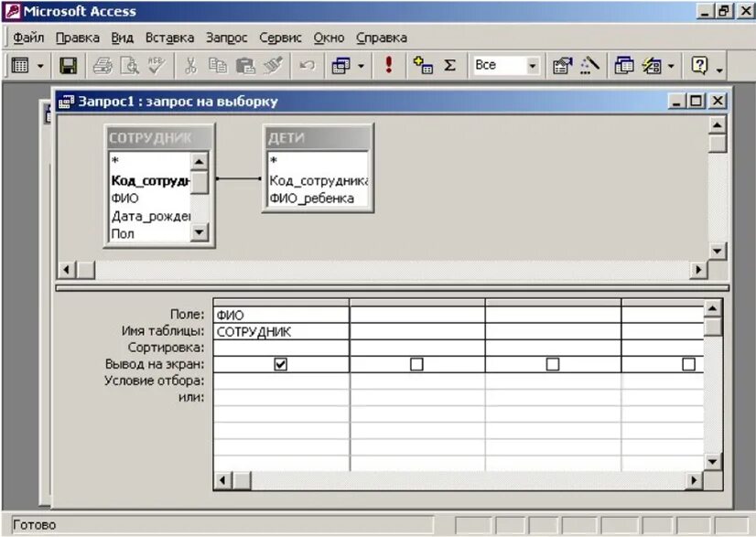This screenshot has width=756, height=537.
Task: Click the Show Table icon
Action: (423, 65)
